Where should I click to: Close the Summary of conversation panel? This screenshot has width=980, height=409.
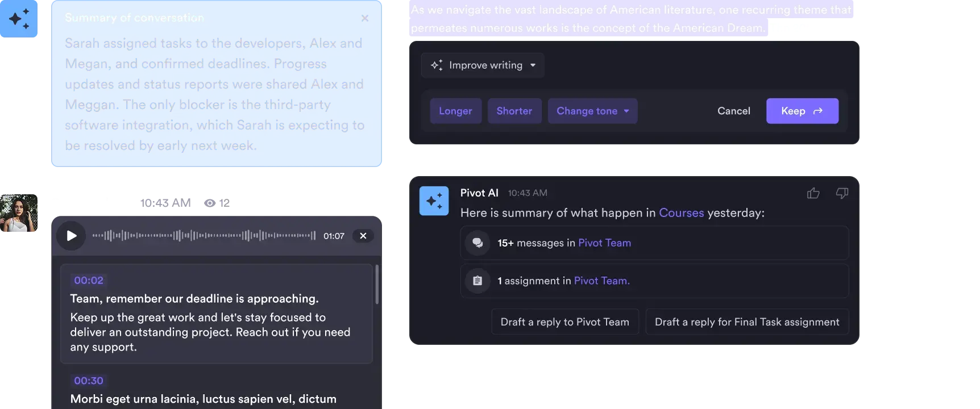(365, 18)
